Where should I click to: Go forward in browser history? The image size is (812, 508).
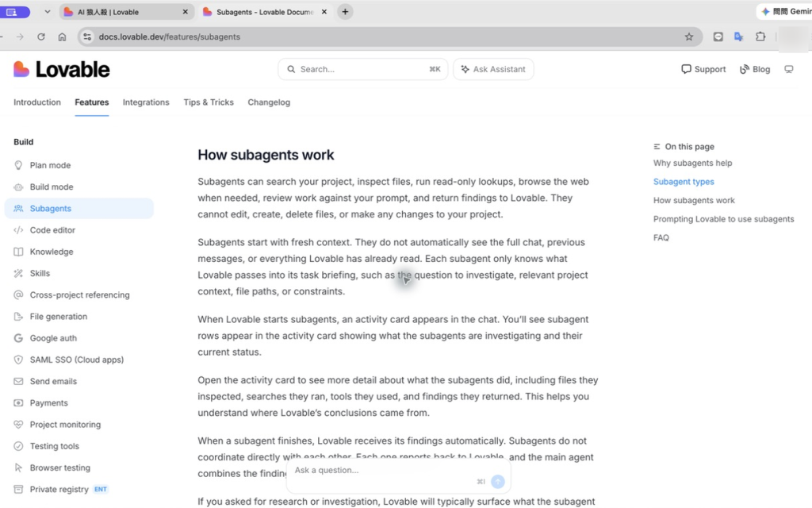coord(20,37)
